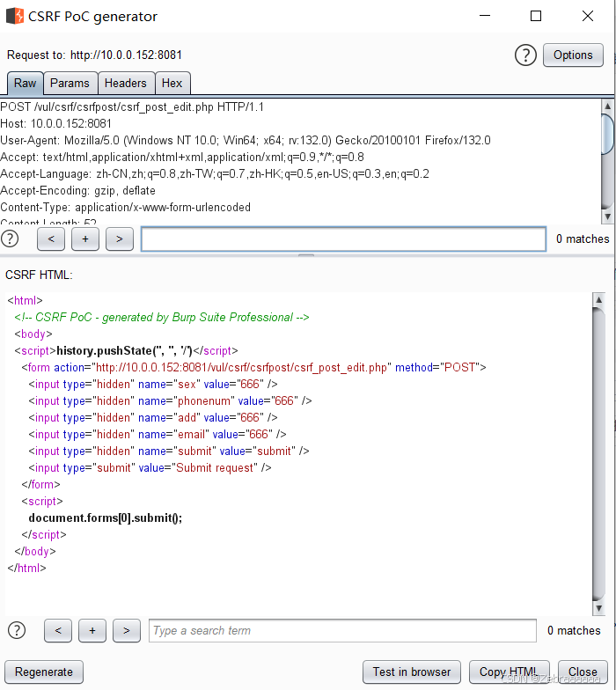
Task: Click the POST /vul/csrf/csrfpost request line
Action: click(132, 107)
